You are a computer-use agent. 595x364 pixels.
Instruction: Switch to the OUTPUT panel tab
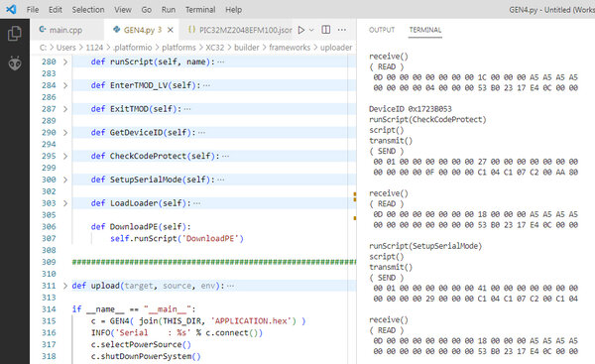click(382, 30)
